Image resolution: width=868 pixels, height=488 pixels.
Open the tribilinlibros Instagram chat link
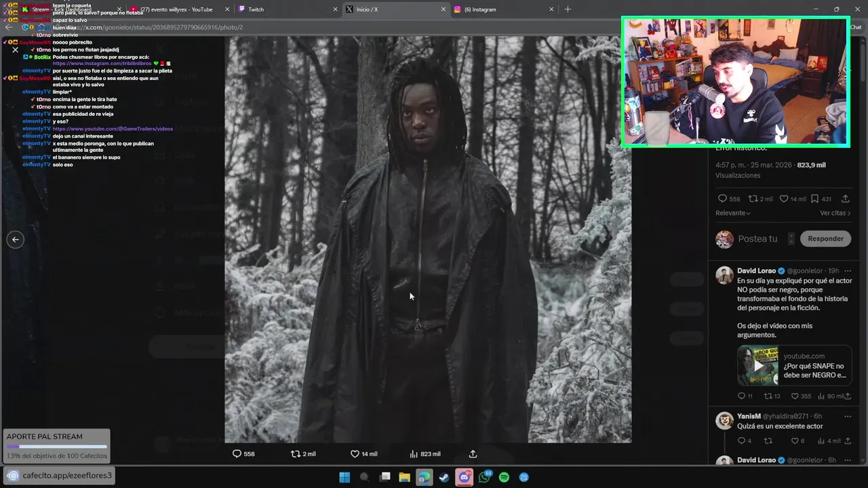tap(102, 64)
